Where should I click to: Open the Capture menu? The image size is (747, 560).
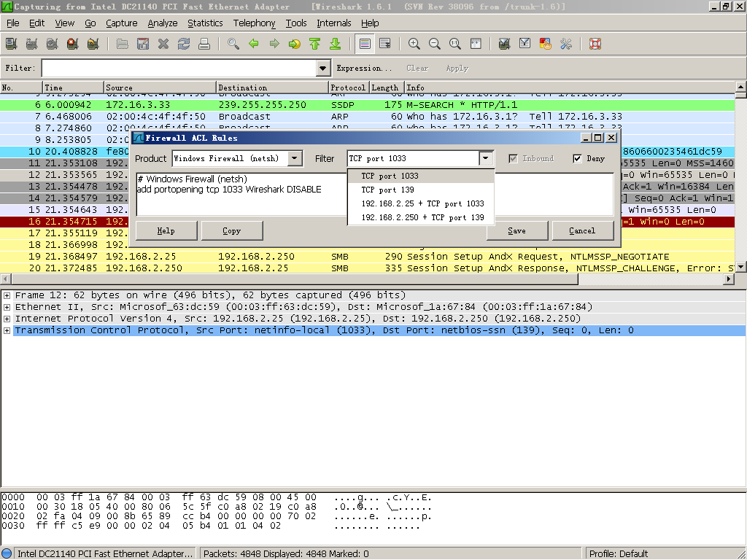(x=122, y=23)
